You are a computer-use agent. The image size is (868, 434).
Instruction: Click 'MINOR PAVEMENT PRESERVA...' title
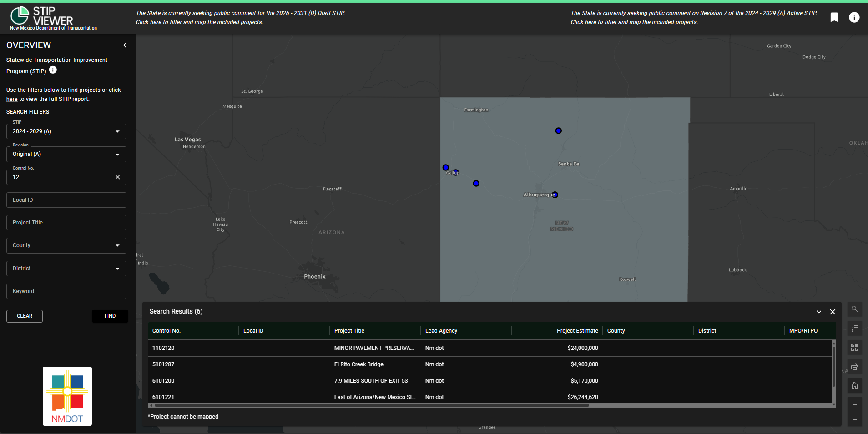[x=374, y=348]
